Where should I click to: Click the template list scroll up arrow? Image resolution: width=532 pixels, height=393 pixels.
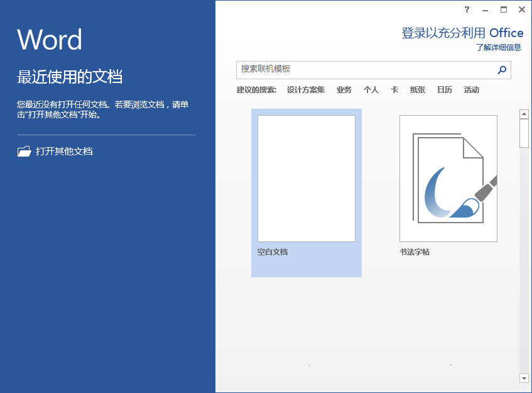pos(524,114)
